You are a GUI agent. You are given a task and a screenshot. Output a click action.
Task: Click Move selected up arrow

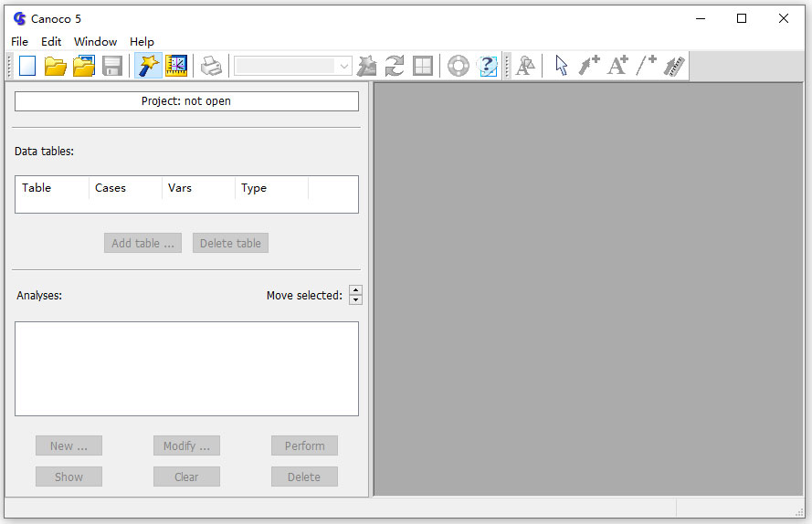pos(356,290)
